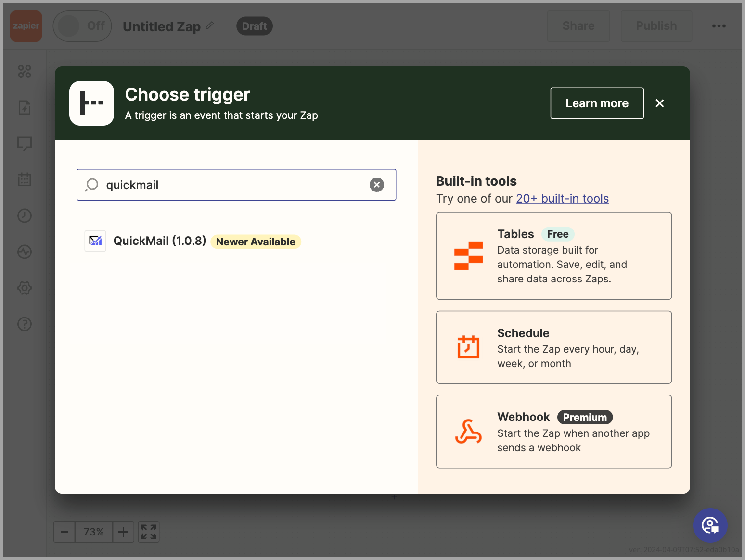Screen dimensions: 745x560
Task: Click the Zapier logo home icon
Action: pos(26,26)
